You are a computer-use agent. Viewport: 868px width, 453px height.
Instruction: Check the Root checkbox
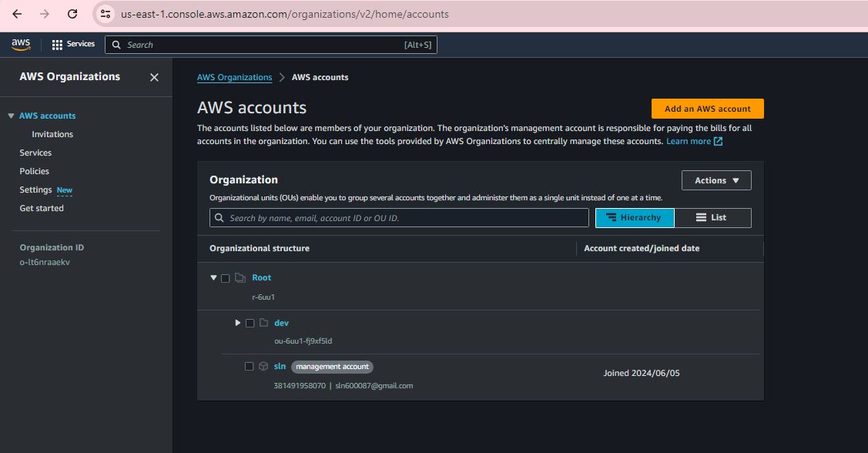(x=226, y=278)
